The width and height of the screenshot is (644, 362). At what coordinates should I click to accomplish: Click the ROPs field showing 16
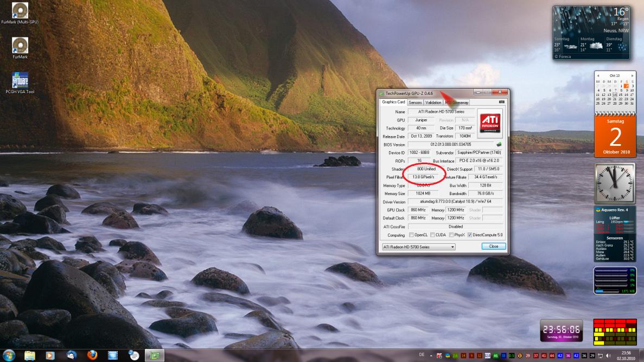pyautogui.click(x=419, y=161)
